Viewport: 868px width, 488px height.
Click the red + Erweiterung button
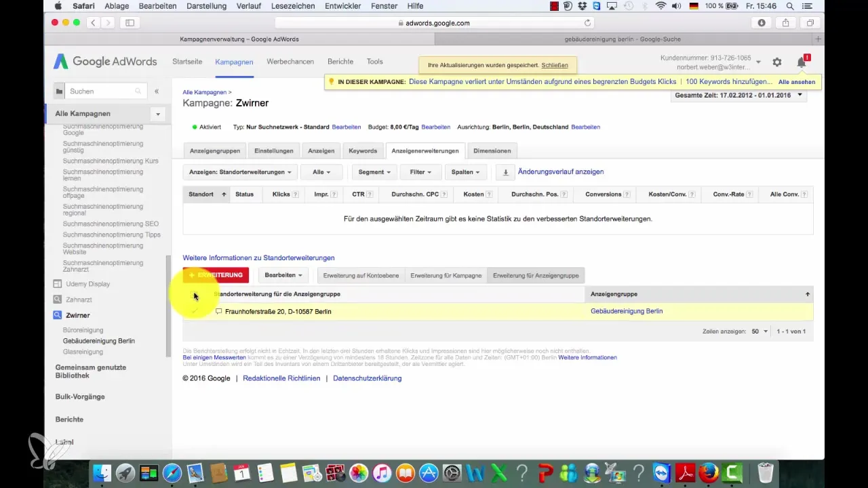(x=216, y=275)
